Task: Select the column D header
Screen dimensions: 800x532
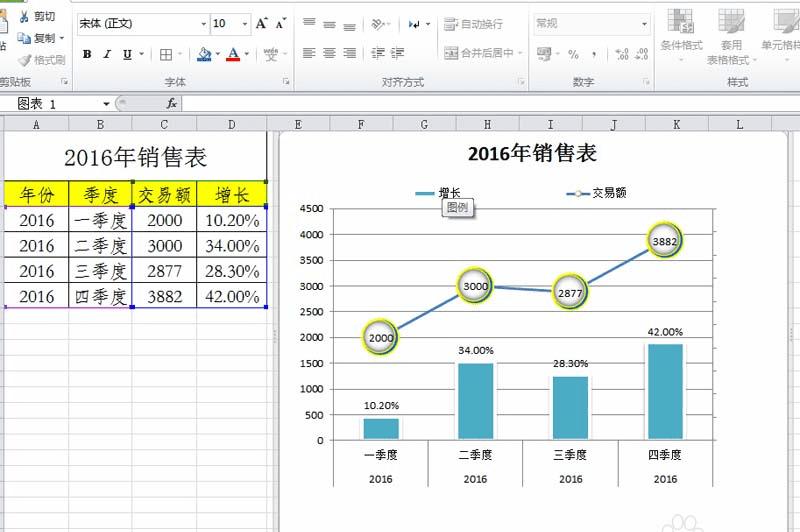Action: pos(232,124)
